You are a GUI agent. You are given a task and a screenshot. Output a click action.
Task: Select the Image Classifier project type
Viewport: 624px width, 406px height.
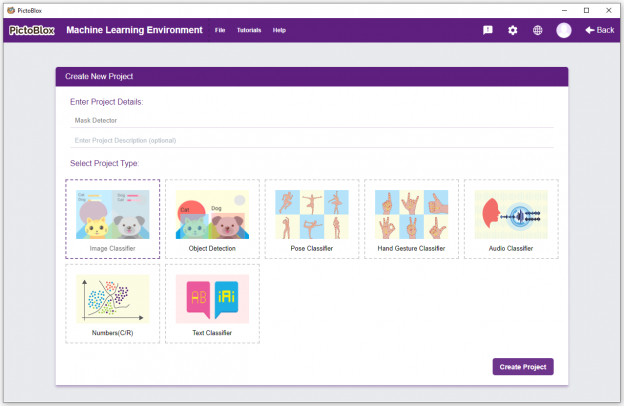pos(113,219)
